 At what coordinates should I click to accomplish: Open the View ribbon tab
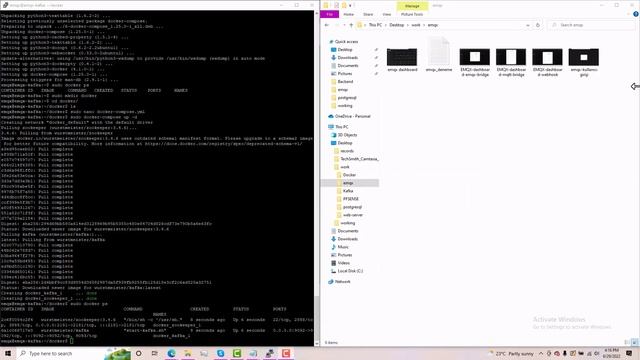pyautogui.click(x=386, y=14)
